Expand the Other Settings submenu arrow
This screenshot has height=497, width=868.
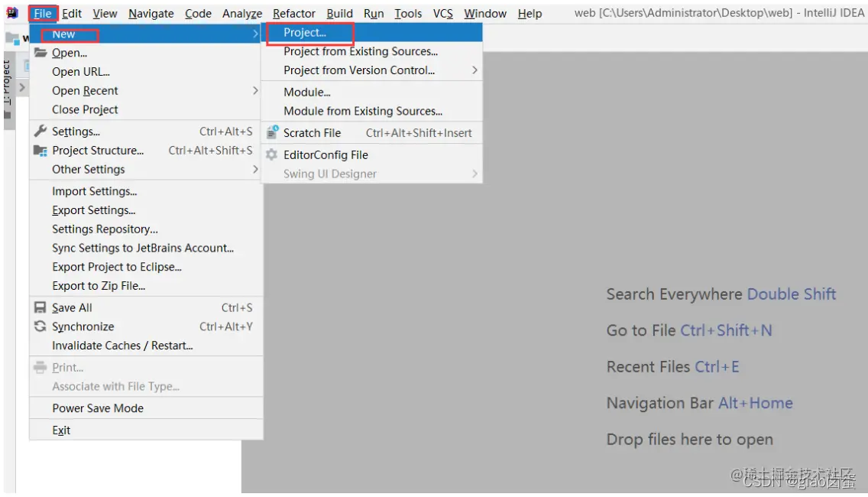point(255,169)
